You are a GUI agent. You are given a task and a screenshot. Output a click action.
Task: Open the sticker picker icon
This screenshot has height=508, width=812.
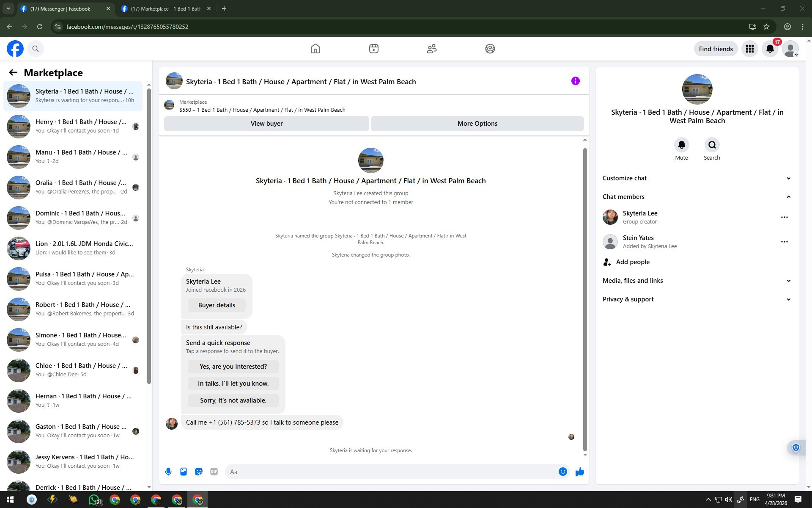[199, 472]
